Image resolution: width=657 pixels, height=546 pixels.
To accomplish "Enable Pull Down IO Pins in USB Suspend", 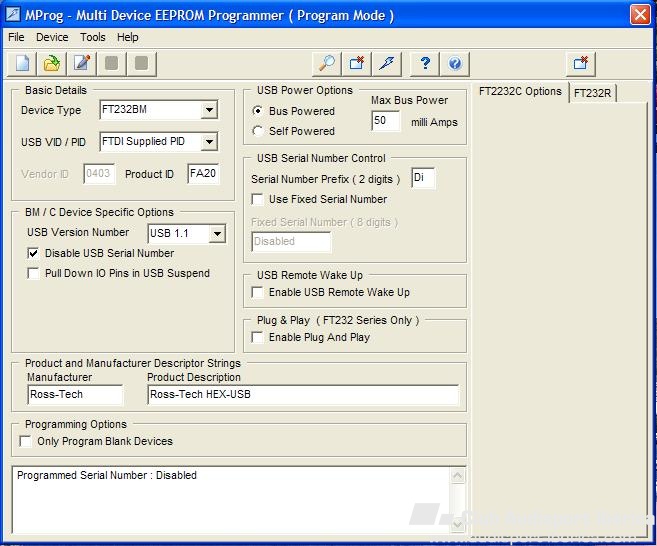I will (33, 273).
